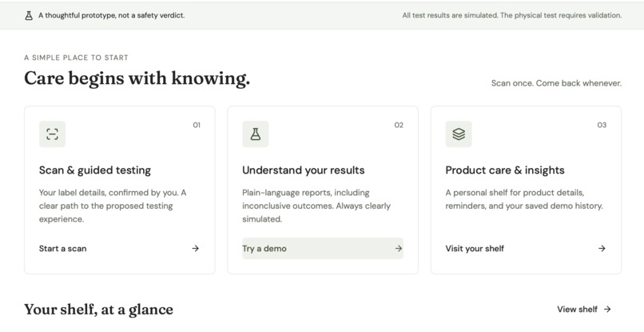This screenshot has height=332, width=644.
Task: Launch the Try a demo button
Action: (x=323, y=249)
